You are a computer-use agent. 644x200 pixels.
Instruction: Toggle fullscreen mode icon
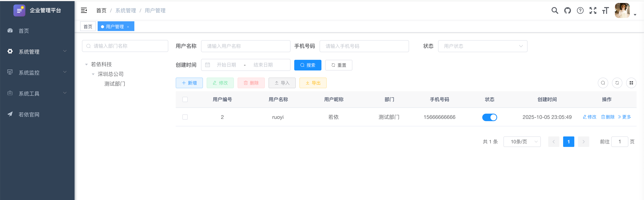[593, 10]
